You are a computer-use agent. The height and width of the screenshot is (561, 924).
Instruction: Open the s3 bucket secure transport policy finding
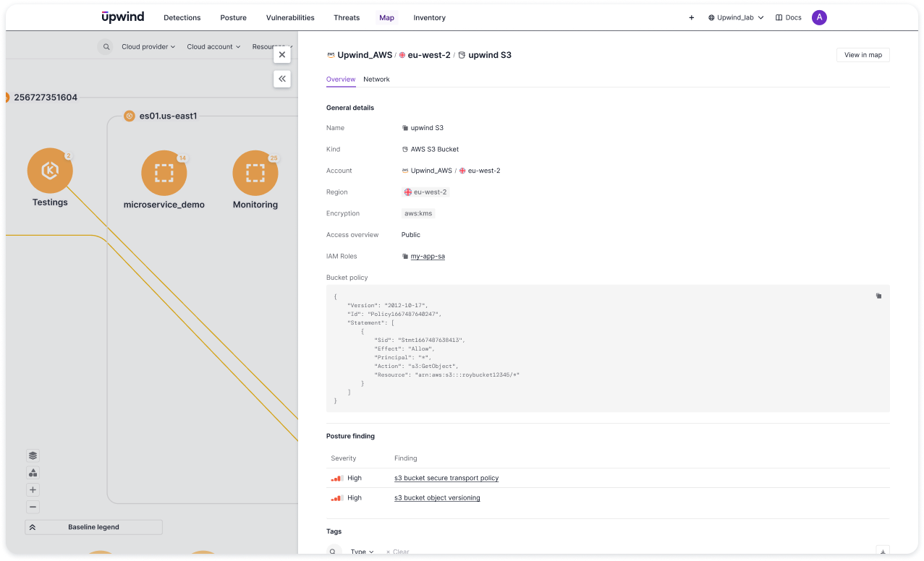pos(446,478)
